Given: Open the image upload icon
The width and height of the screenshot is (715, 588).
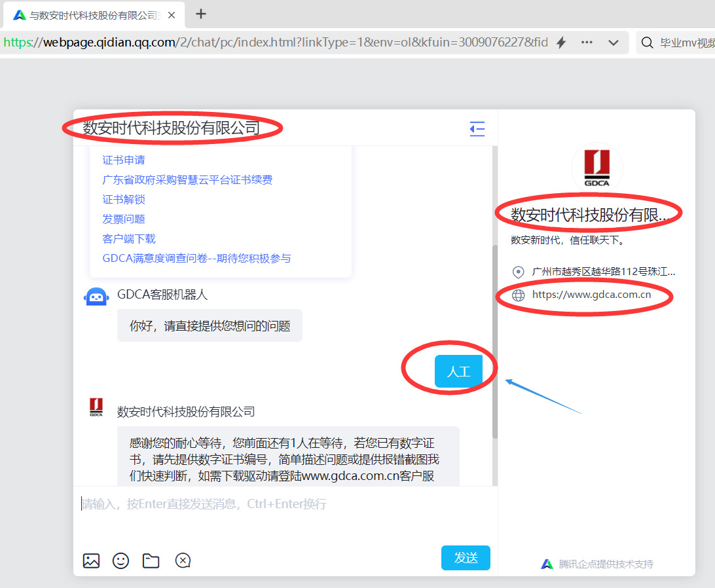Looking at the screenshot, I should [91, 560].
